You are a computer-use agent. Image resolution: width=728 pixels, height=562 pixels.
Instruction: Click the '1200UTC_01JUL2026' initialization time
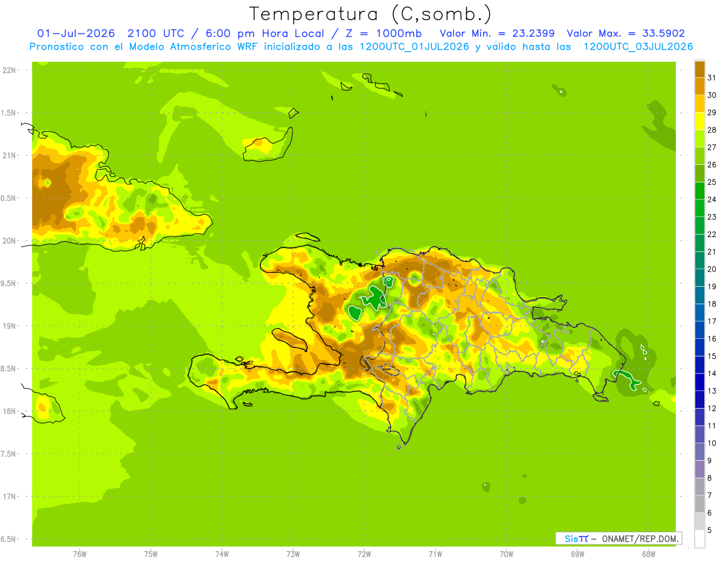[414, 47]
